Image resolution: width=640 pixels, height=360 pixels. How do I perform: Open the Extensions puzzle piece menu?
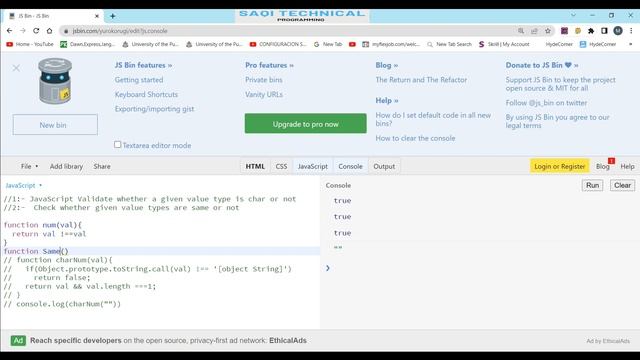[591, 31]
